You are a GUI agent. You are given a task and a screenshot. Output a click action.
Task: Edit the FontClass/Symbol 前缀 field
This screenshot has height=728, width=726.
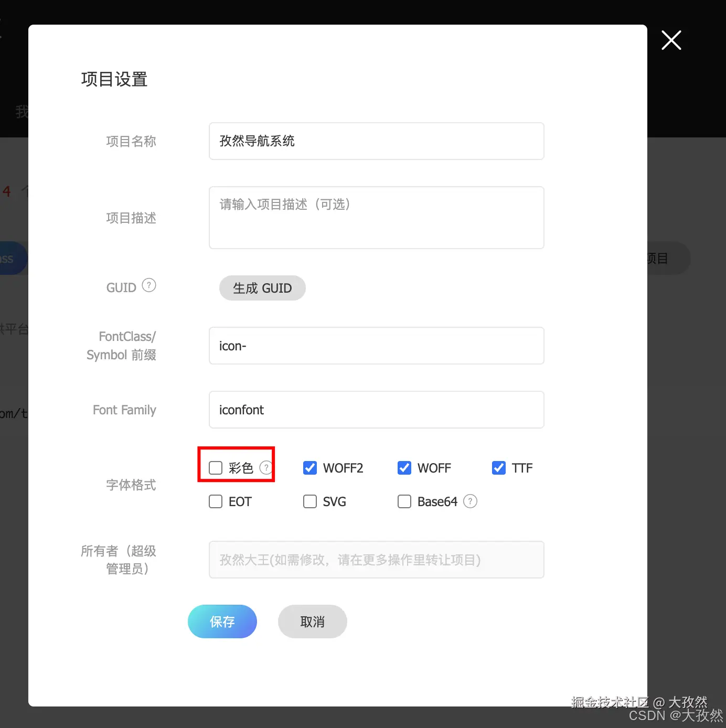(377, 346)
